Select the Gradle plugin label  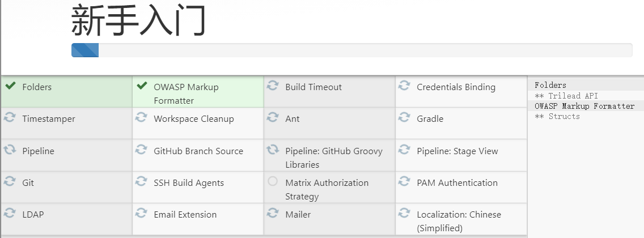click(430, 119)
